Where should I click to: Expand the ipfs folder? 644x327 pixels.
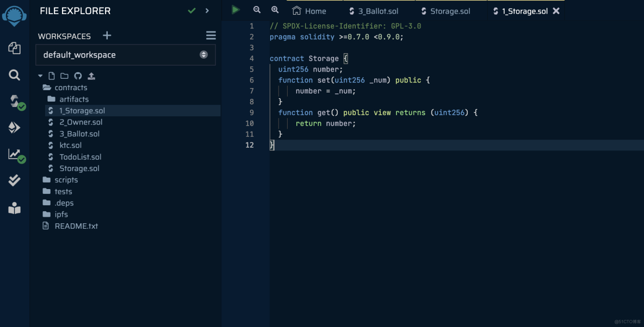pos(55,214)
